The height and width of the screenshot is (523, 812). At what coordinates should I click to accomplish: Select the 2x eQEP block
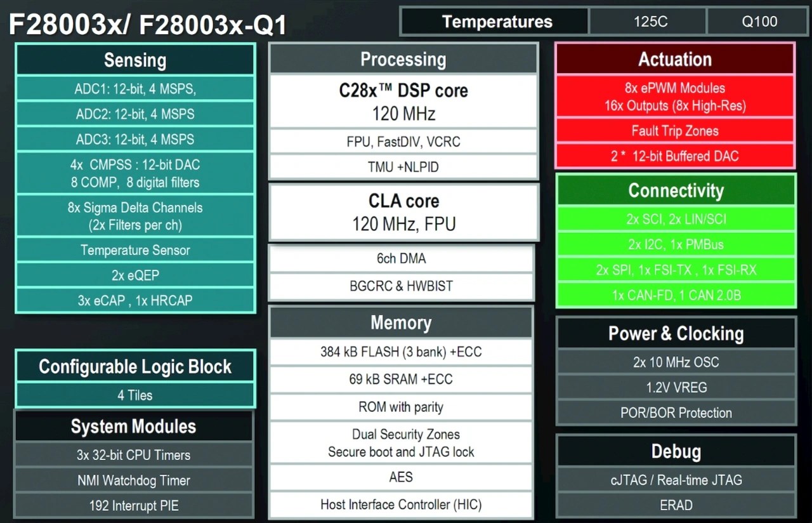point(135,275)
